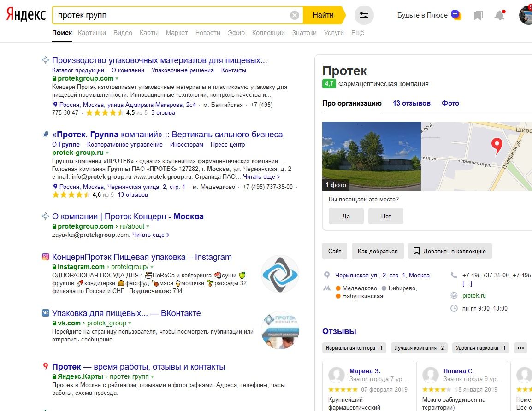
Task: Open the protekgroup.com result dropdown arrow
Action: pos(117,79)
